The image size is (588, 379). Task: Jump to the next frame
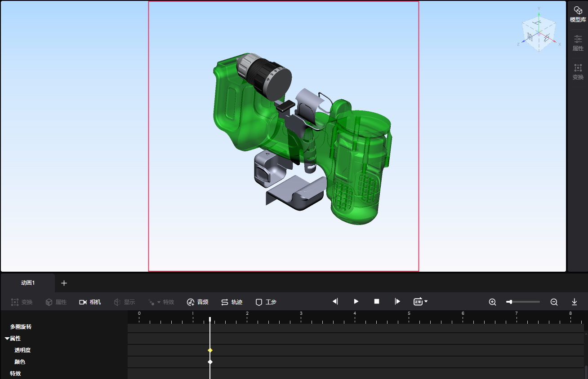[397, 302]
